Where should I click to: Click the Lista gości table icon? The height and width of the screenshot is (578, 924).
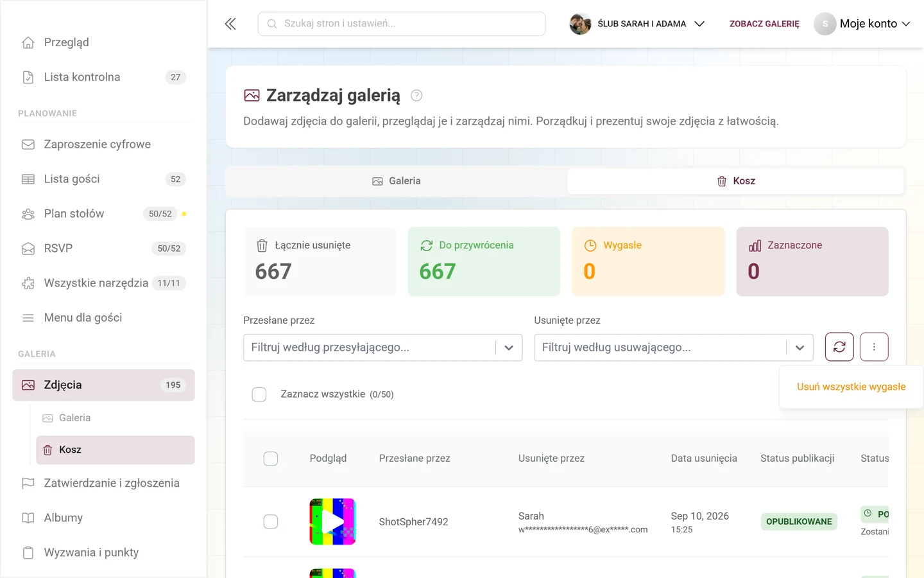(x=28, y=179)
